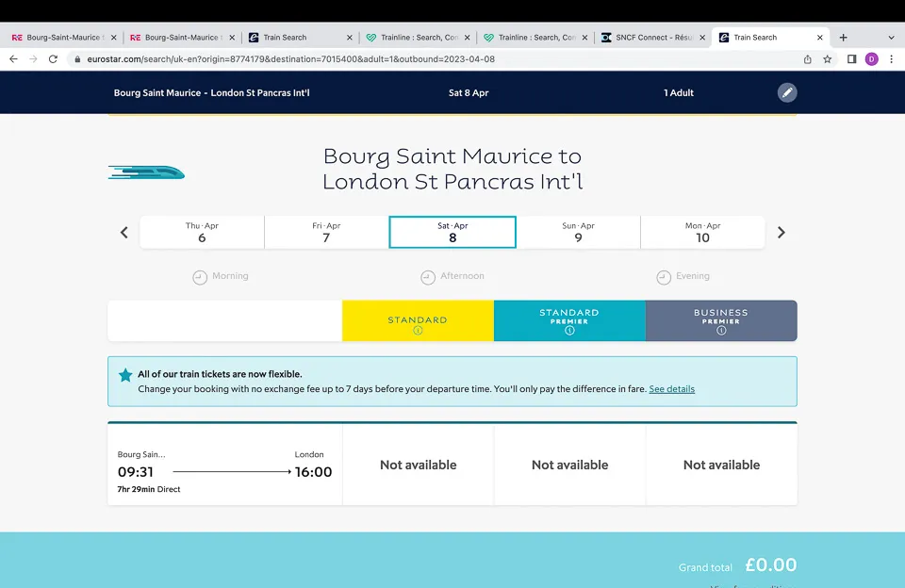Close the first Bourg-Saint-Maurice tab
The width and height of the screenshot is (905, 588).
114,38
